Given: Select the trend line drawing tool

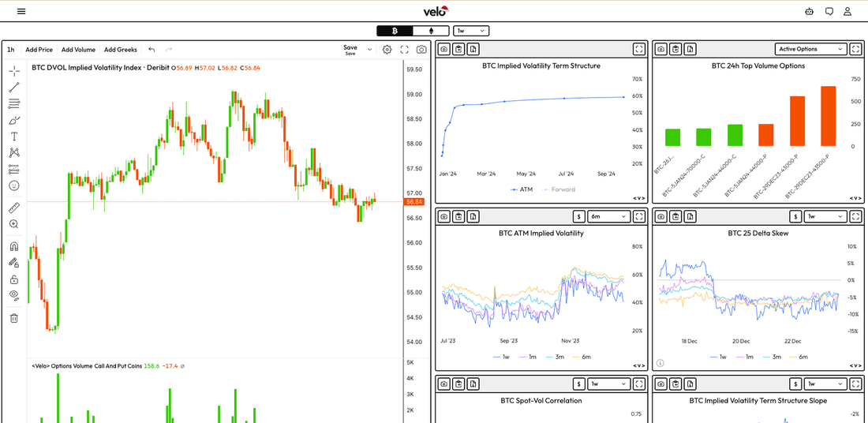Looking at the screenshot, I should click(14, 86).
